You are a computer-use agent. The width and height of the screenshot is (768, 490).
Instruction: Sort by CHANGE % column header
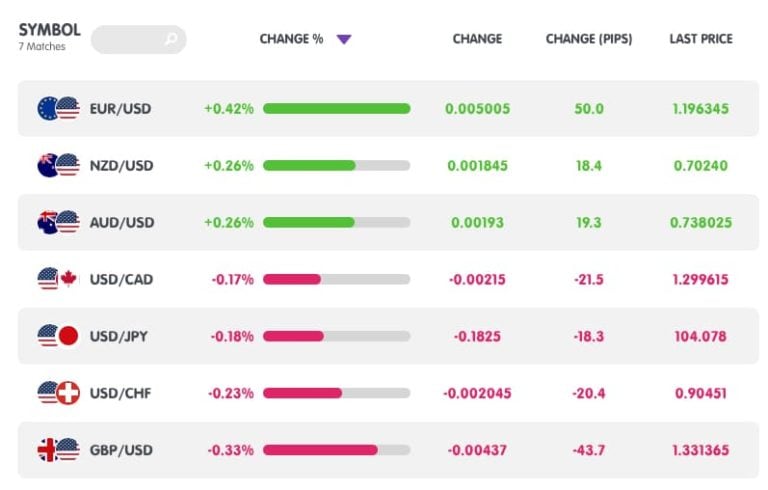(x=291, y=40)
